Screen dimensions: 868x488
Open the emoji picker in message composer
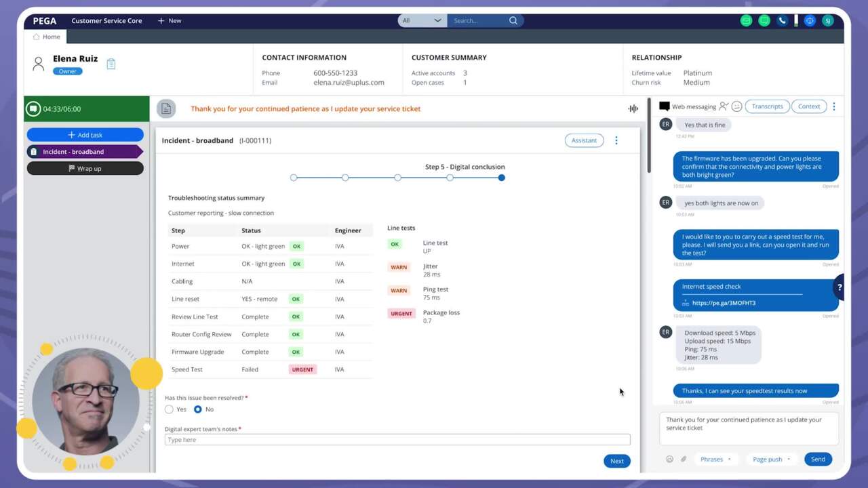pyautogui.click(x=669, y=459)
